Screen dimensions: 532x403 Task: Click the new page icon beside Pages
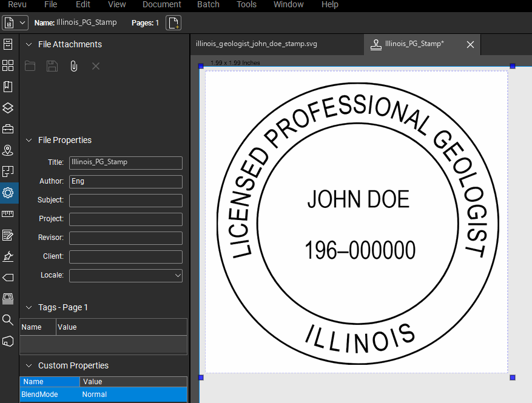tap(173, 23)
